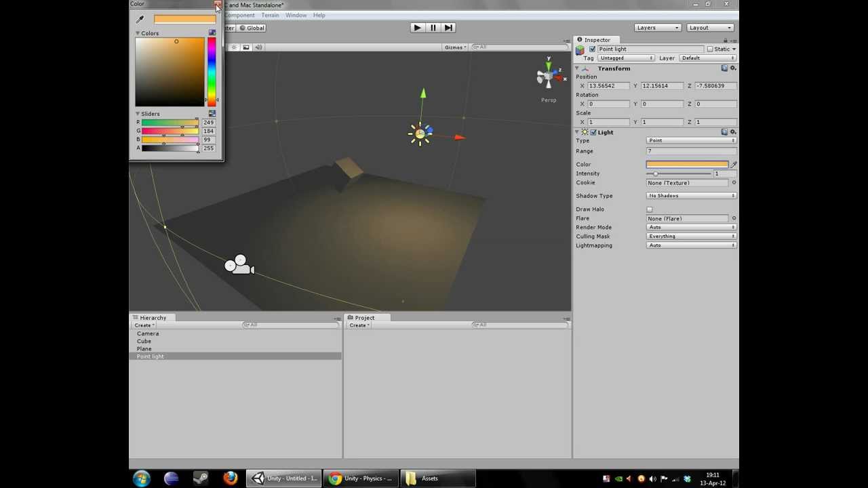The image size is (868, 488).
Task: Open the Transform component gear menu
Action: click(x=732, y=68)
